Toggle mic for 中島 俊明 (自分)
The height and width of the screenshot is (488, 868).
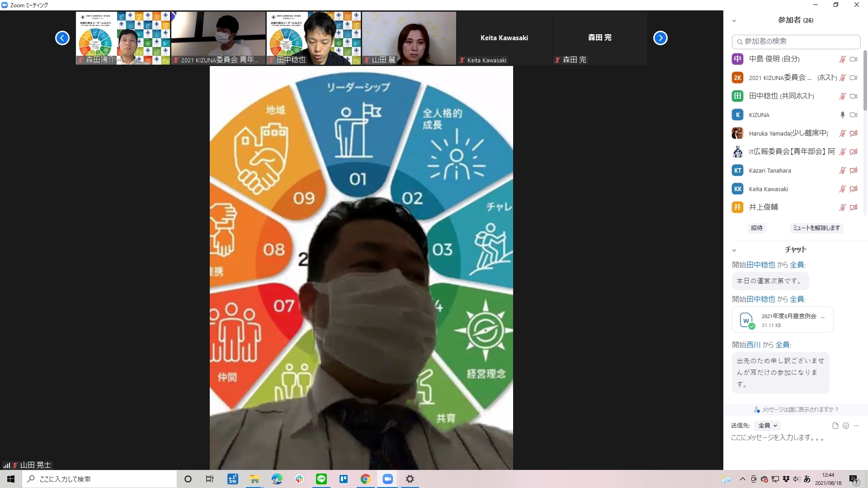[843, 59]
